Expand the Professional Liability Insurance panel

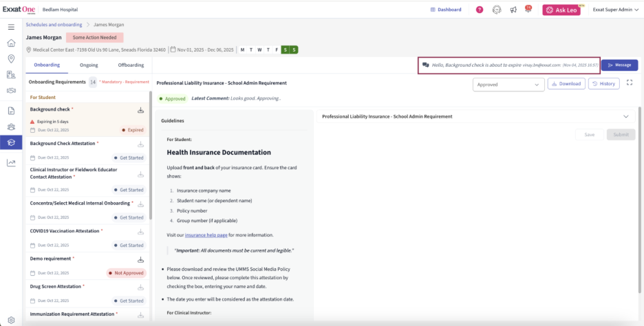(625, 117)
